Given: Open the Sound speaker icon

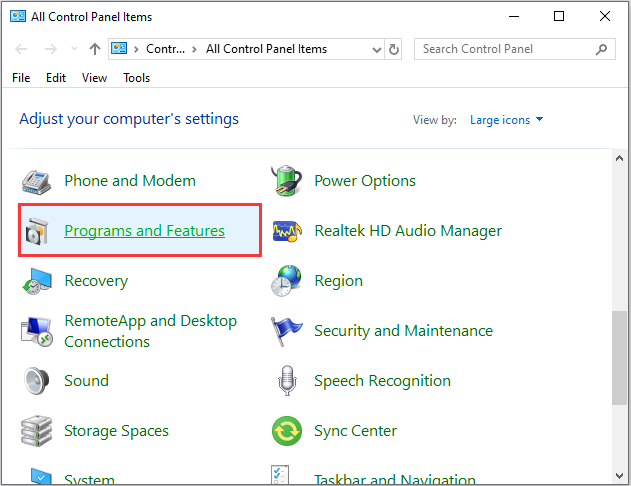Looking at the screenshot, I should tap(36, 381).
